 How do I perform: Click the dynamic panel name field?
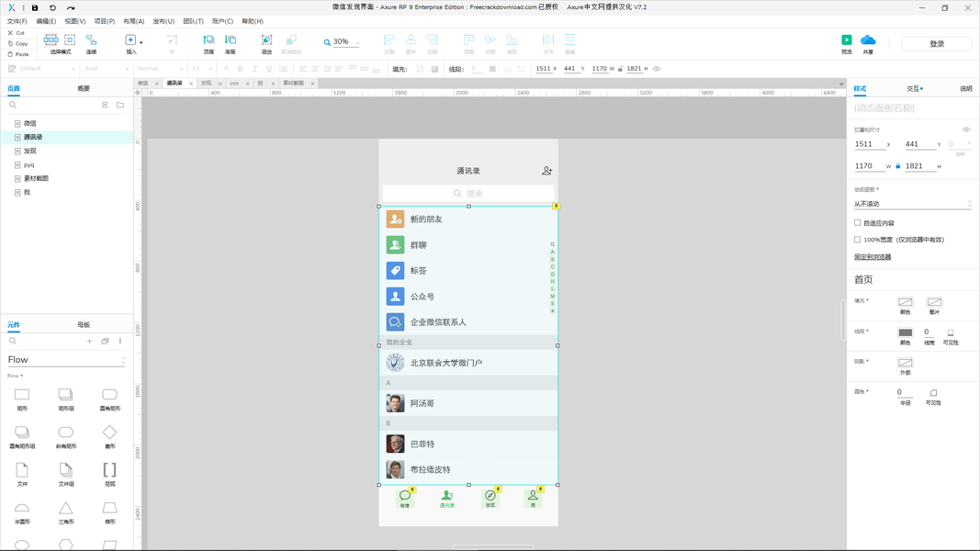pyautogui.click(x=913, y=108)
